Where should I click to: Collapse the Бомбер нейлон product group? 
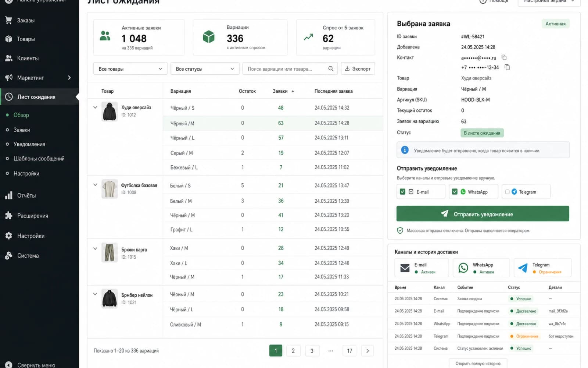coord(95,294)
